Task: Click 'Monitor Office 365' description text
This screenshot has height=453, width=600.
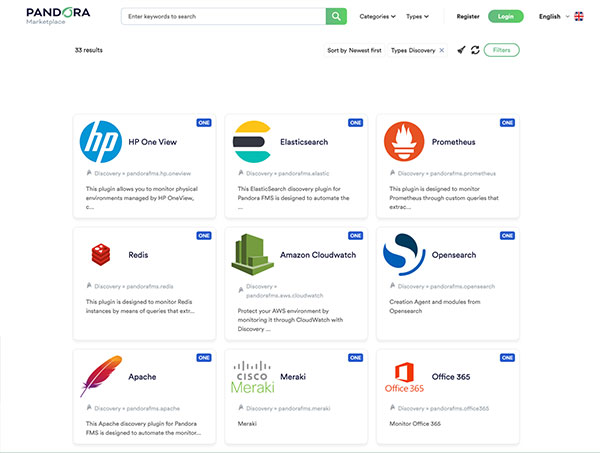Action: coord(415,424)
